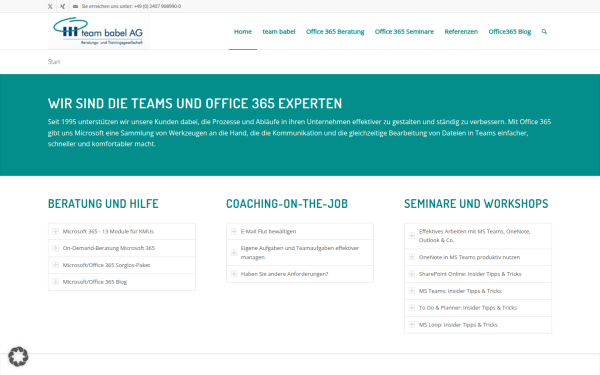The width and height of the screenshot is (600, 375).
Task: Open the Office365 Blog menu item
Action: point(510,32)
